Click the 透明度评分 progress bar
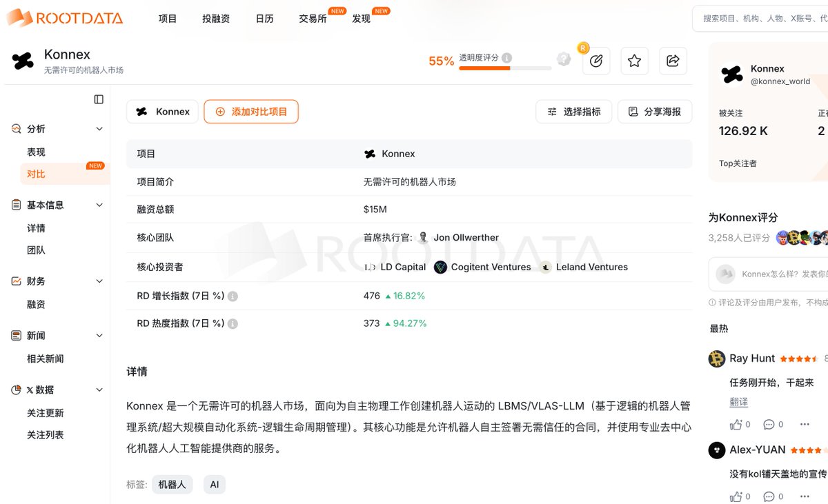 pos(505,68)
